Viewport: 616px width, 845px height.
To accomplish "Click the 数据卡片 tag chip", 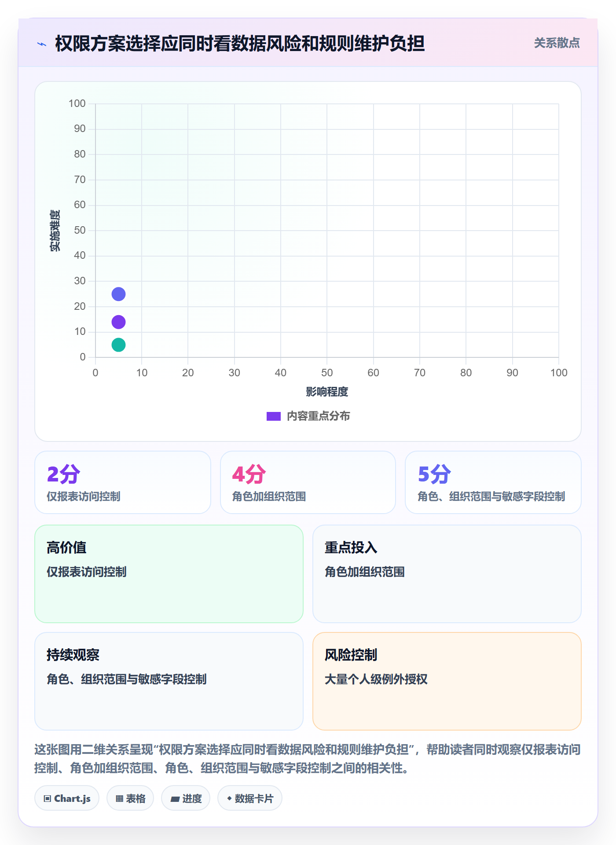I will pos(250,798).
